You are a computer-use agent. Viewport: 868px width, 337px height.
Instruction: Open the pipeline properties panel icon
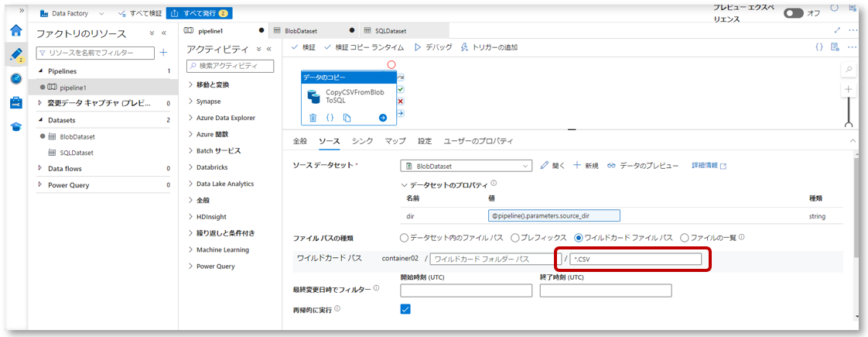(x=836, y=47)
